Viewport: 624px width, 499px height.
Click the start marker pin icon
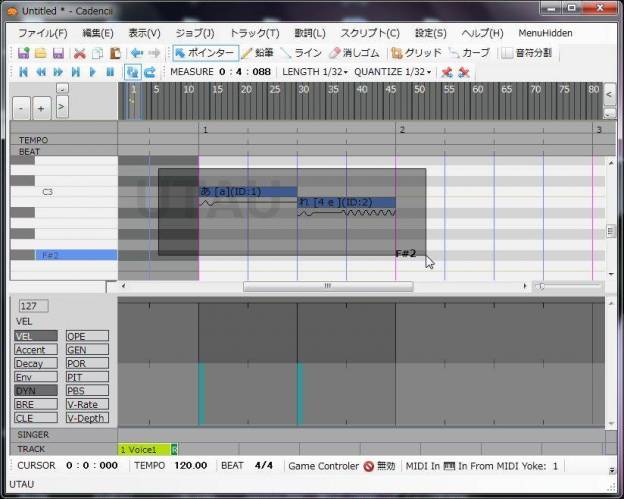point(447,72)
